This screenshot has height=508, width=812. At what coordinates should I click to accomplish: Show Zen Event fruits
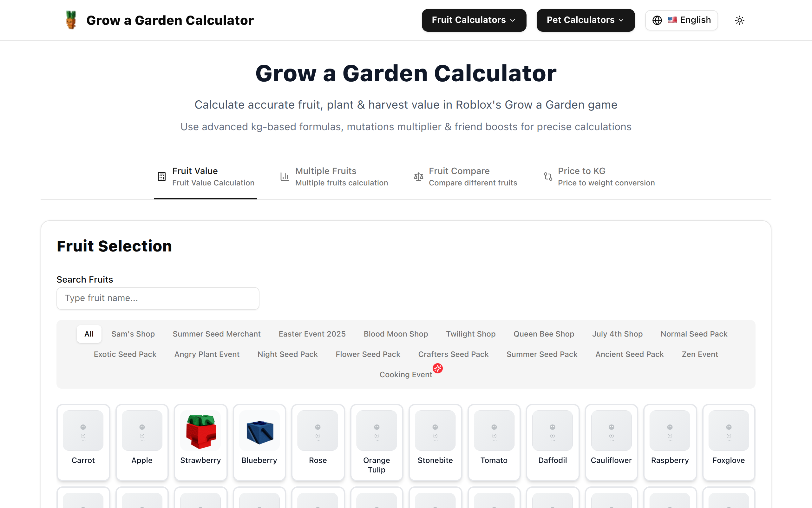pyautogui.click(x=700, y=354)
